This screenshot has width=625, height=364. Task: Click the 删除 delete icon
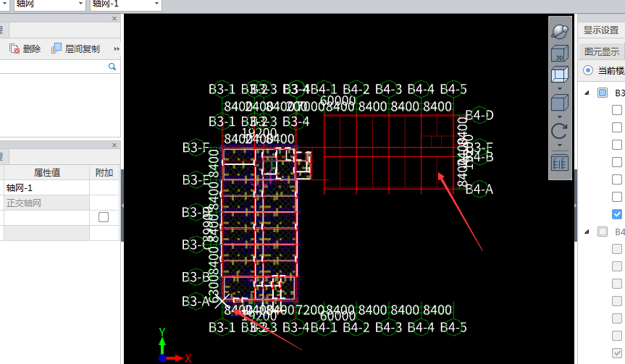pyautogui.click(x=14, y=49)
